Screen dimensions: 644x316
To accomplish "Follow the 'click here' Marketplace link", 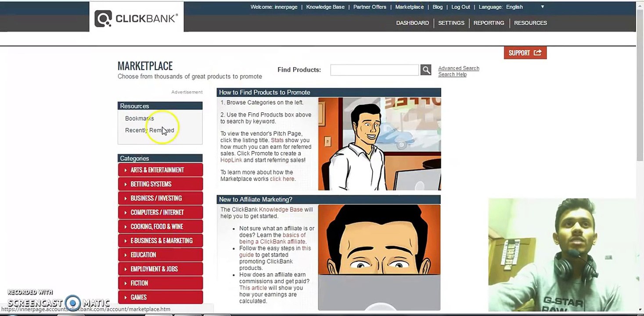I will pos(282,179).
